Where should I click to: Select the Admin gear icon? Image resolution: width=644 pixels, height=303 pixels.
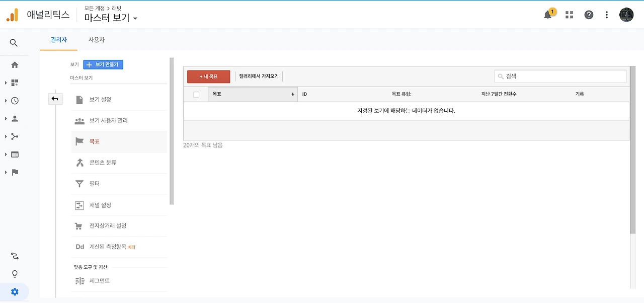click(x=15, y=292)
